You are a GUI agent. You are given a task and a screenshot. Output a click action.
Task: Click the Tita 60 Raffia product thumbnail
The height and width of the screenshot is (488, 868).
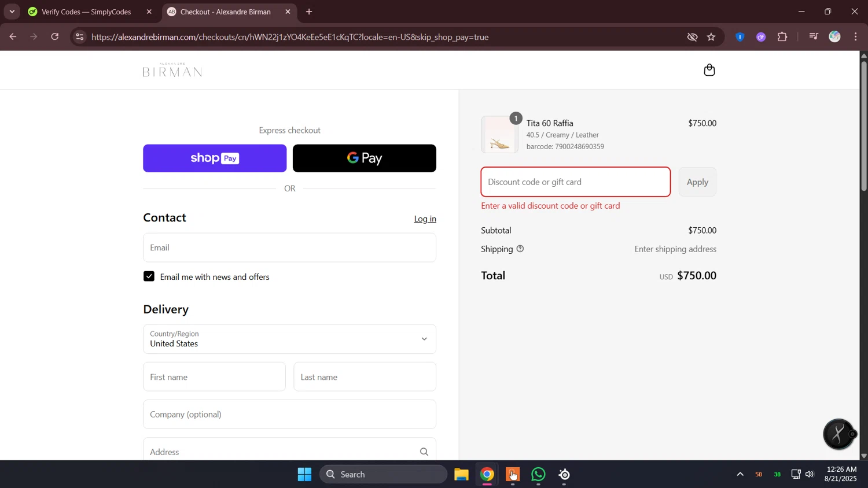click(x=499, y=135)
